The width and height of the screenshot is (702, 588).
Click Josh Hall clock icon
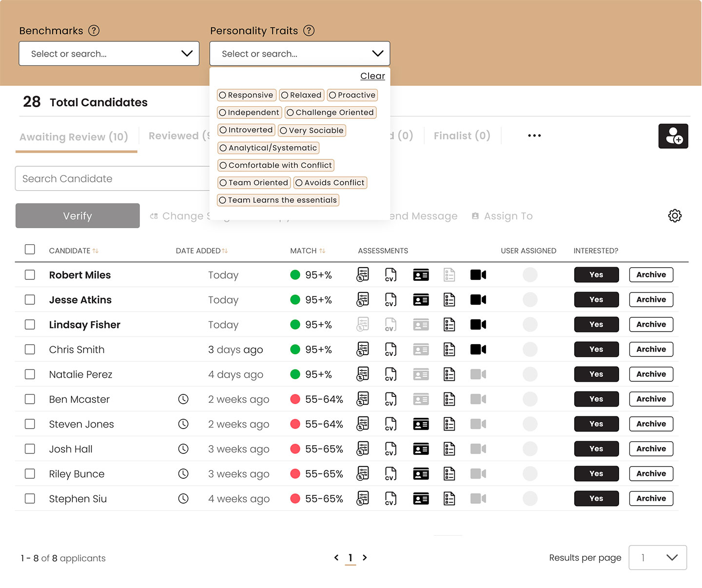183,449
